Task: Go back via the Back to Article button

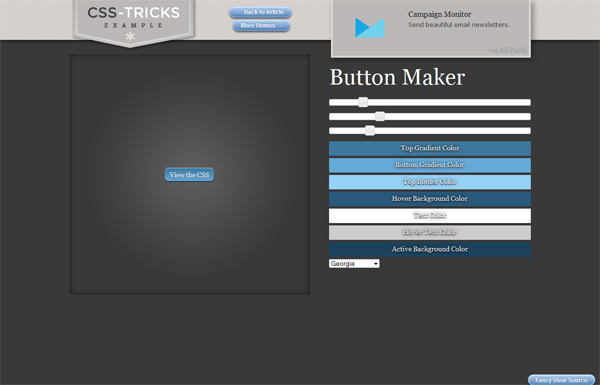Action: pos(260,12)
